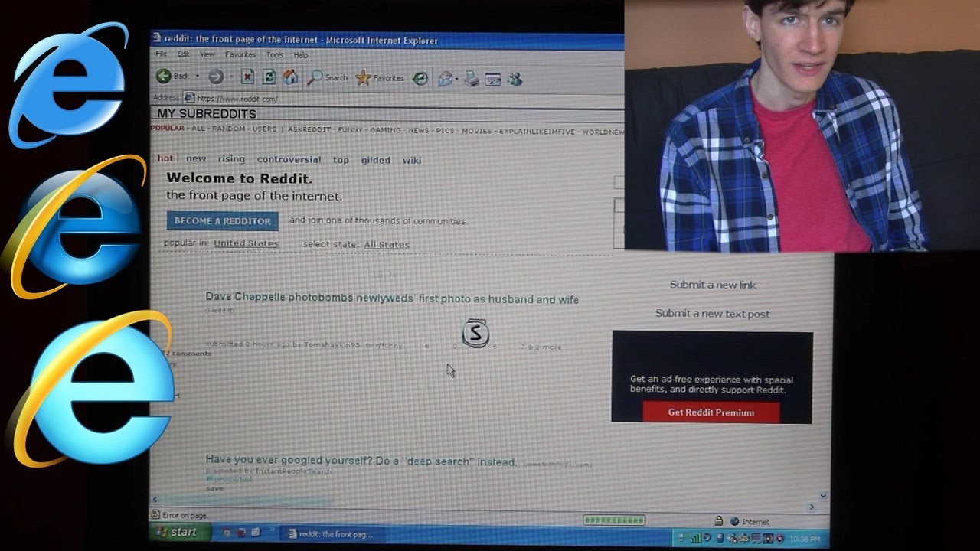Open the File menu
Image resolution: width=980 pixels, height=551 pixels.
click(x=162, y=54)
